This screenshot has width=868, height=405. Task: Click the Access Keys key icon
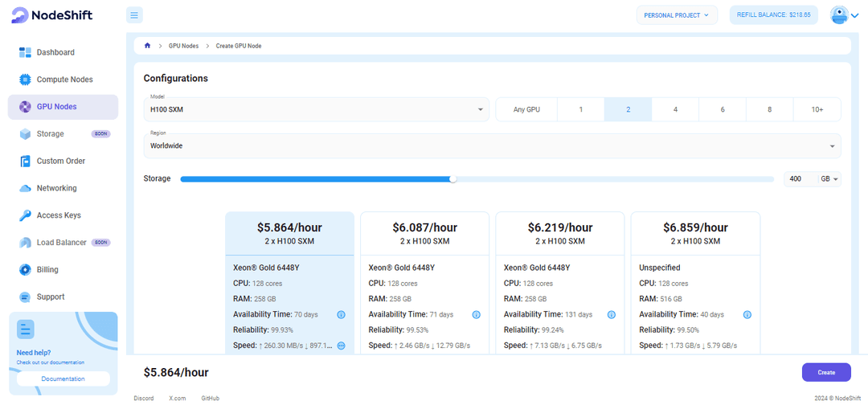pos(25,215)
